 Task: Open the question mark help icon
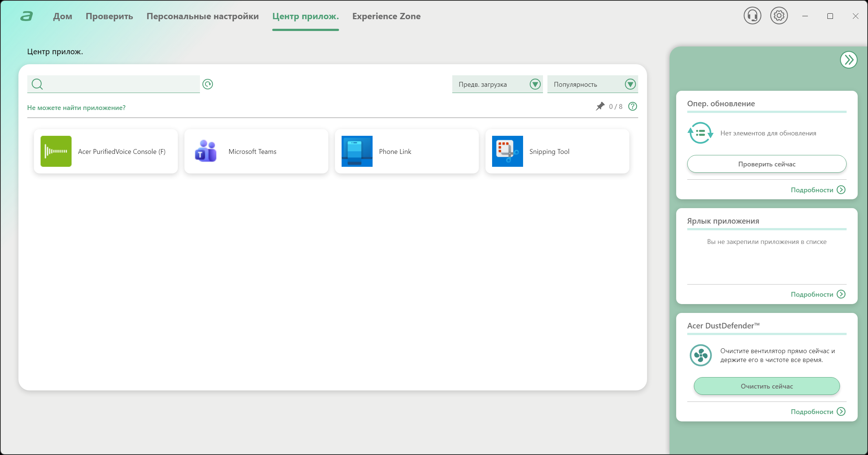633,106
